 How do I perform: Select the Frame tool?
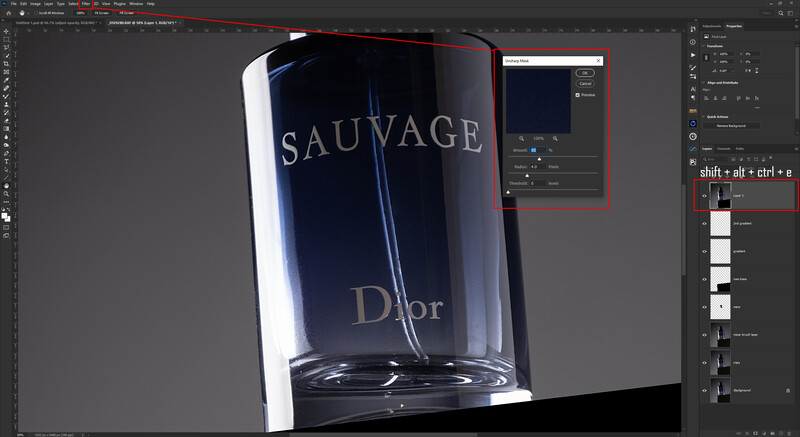click(x=7, y=72)
